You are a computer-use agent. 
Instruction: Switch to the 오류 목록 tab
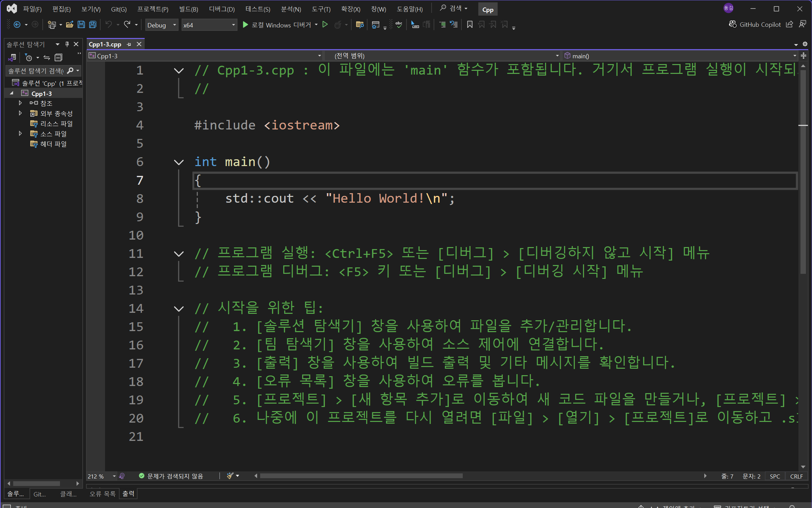click(102, 494)
